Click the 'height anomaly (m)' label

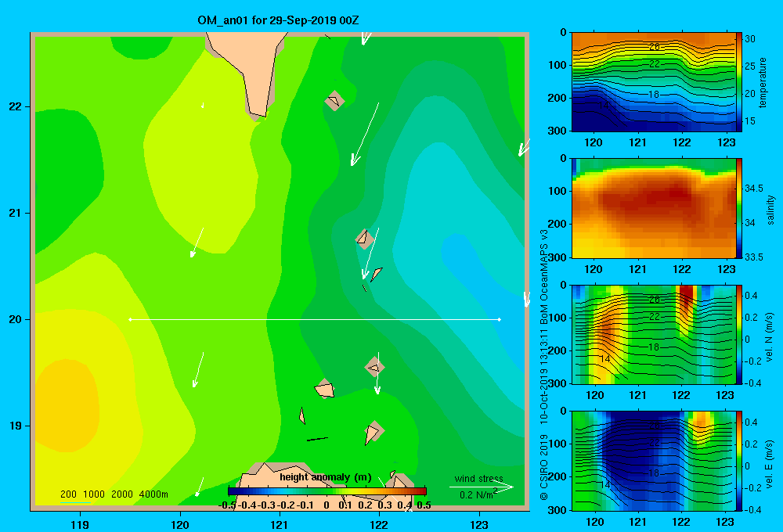(x=326, y=477)
